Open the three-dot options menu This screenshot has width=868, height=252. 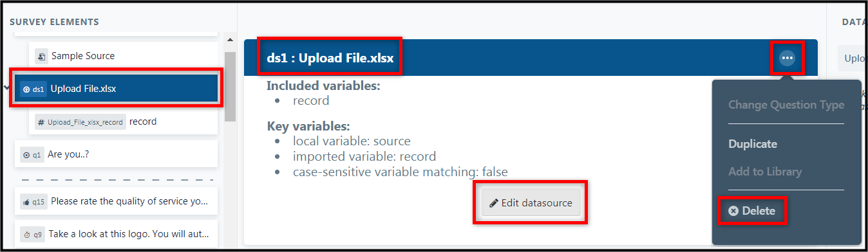pos(788,58)
